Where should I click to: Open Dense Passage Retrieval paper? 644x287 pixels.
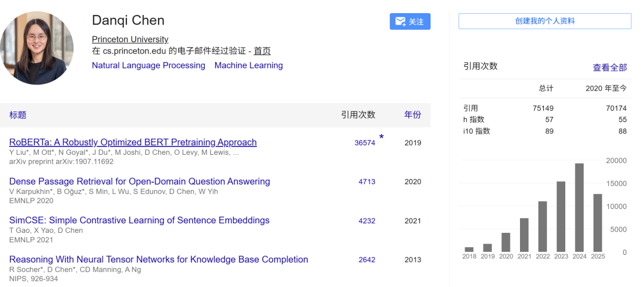140,181
